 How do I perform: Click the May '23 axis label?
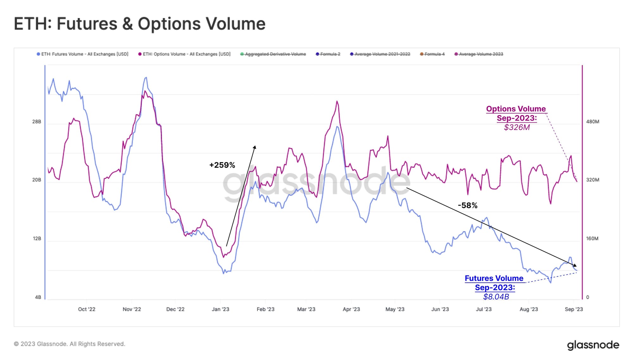click(395, 309)
